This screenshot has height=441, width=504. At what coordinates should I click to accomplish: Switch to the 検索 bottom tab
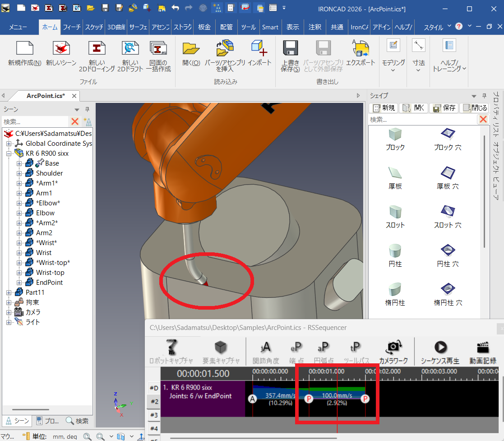pyautogui.click(x=77, y=421)
